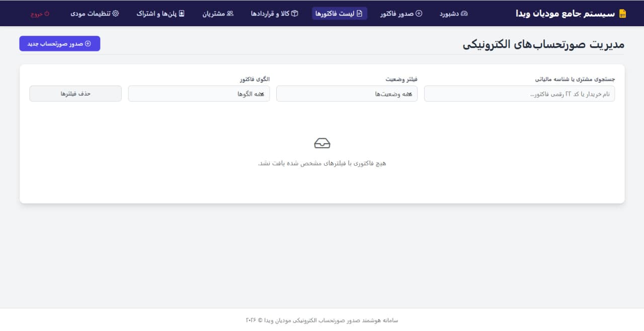
Task: Click the فیلتر وضعیت label
Action: tap(401, 79)
